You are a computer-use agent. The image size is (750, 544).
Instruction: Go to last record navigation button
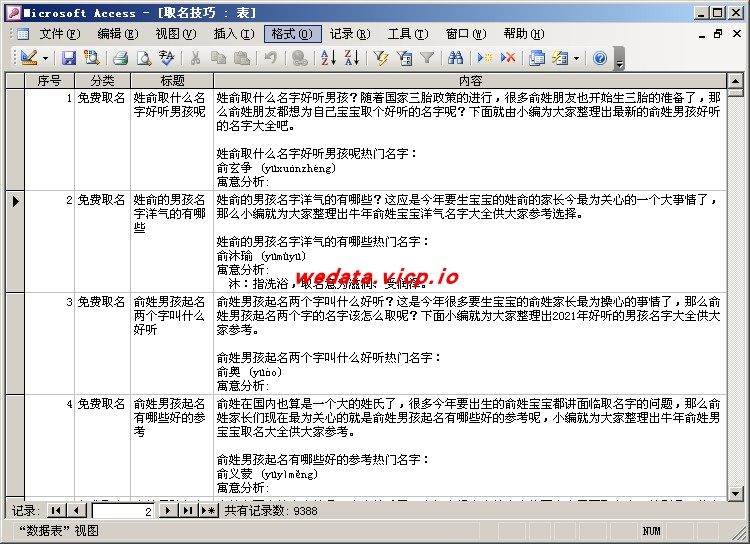click(x=188, y=511)
